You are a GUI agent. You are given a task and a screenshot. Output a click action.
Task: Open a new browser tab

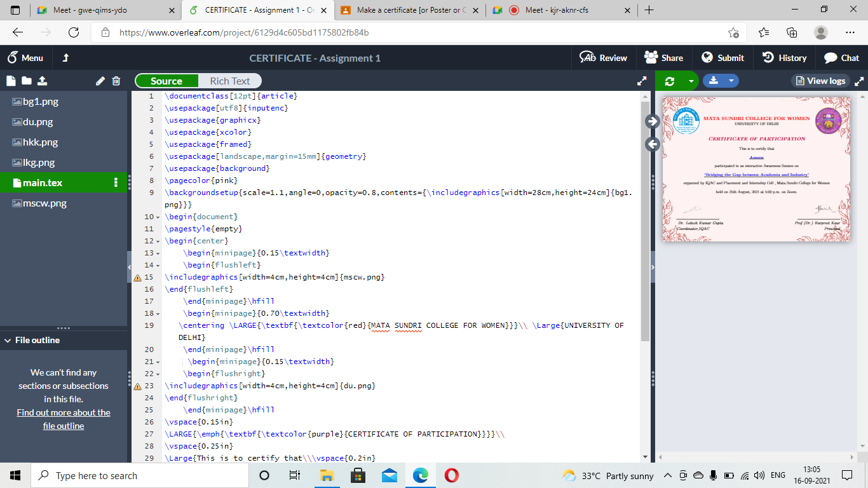tap(649, 10)
